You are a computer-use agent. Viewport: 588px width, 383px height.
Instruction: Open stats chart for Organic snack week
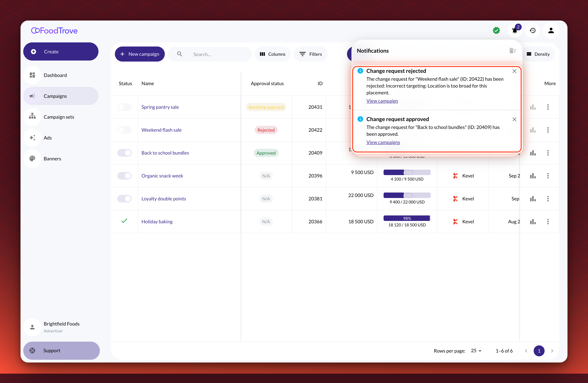pyautogui.click(x=533, y=176)
